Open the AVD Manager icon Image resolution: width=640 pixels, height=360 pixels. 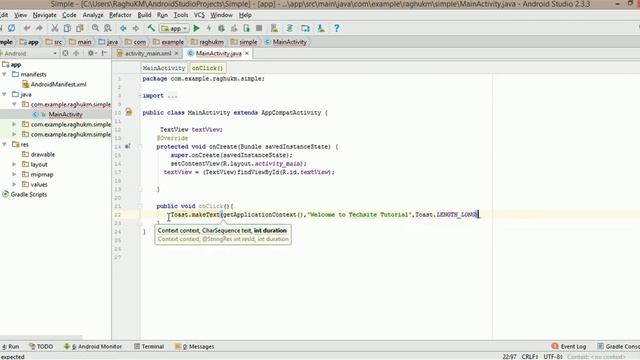(274, 28)
